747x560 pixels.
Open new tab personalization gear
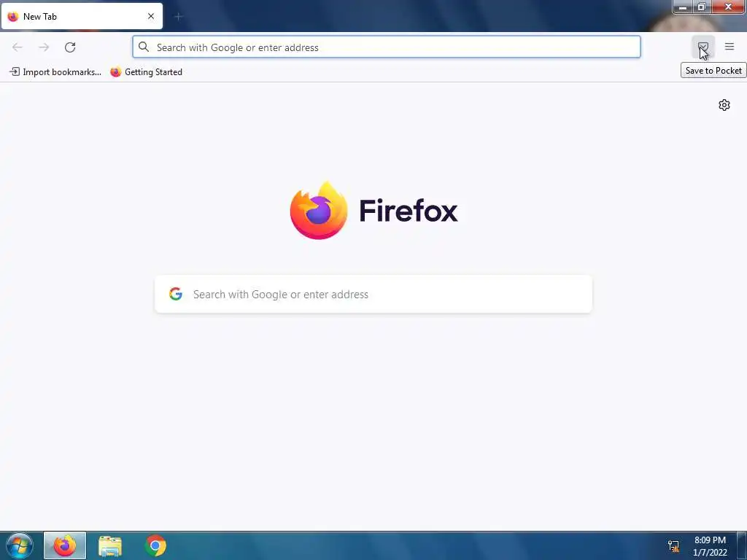click(724, 105)
